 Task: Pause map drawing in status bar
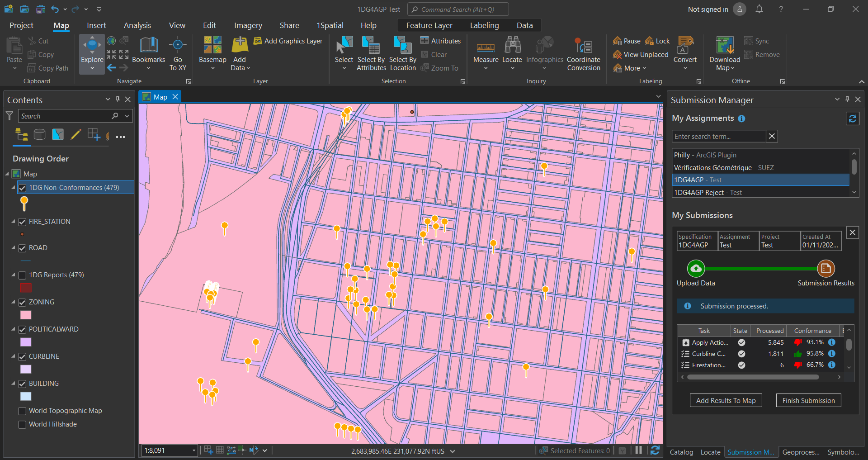point(638,451)
